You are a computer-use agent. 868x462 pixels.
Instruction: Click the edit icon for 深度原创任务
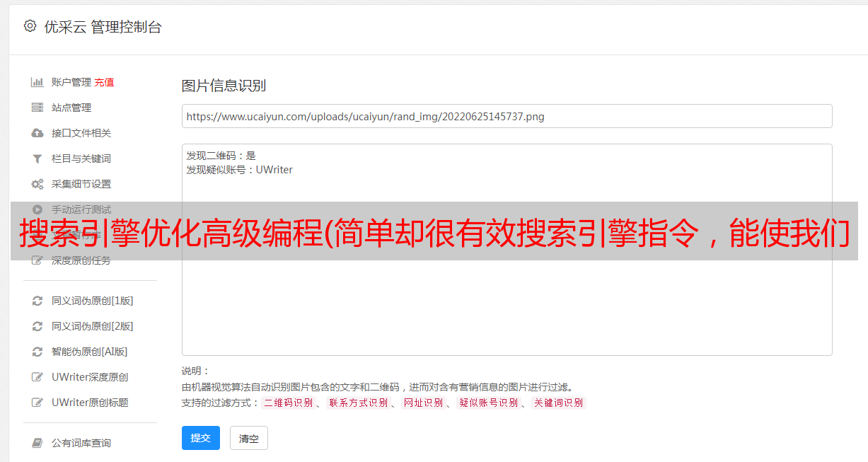37,260
